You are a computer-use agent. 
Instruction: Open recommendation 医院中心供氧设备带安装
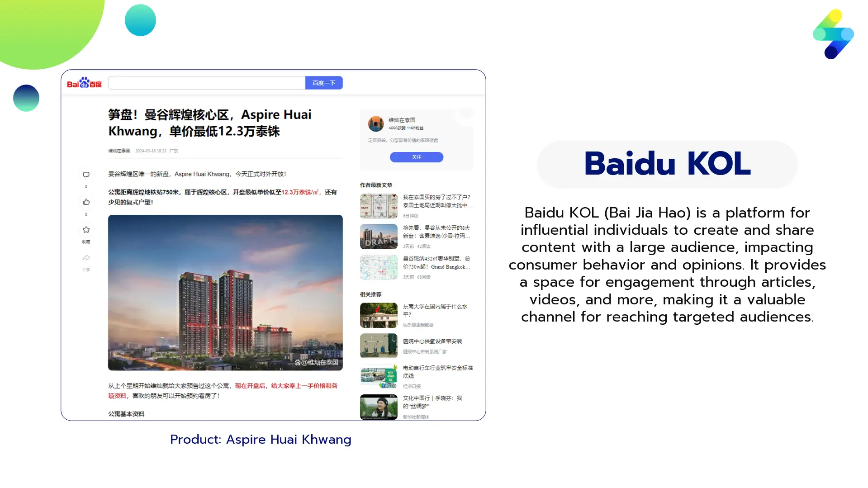(432, 341)
